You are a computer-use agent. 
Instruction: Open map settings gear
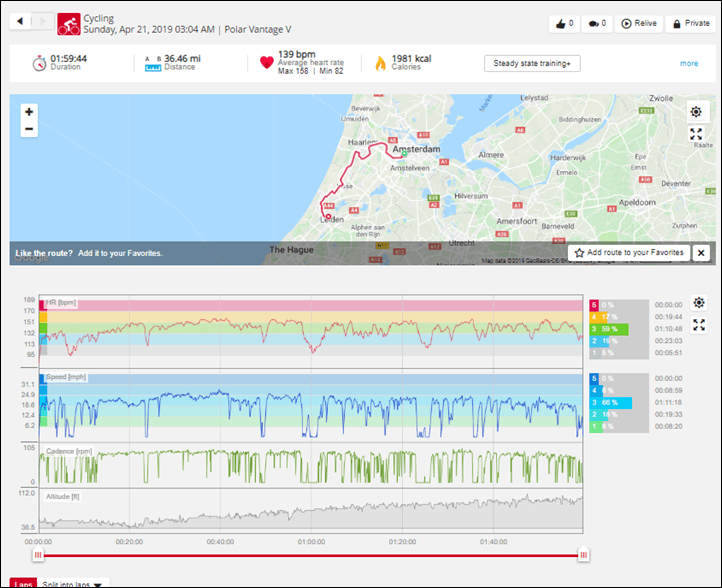(696, 112)
